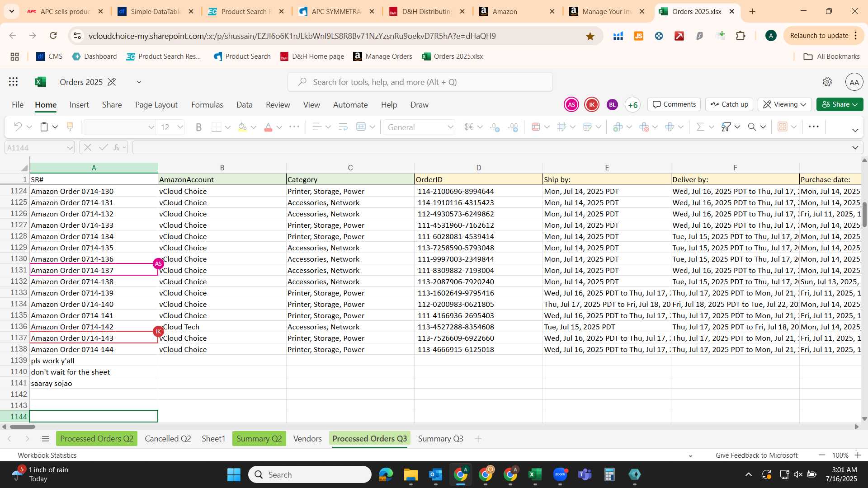The image size is (868, 488).
Task: Toggle Bold formatting
Action: point(198,127)
